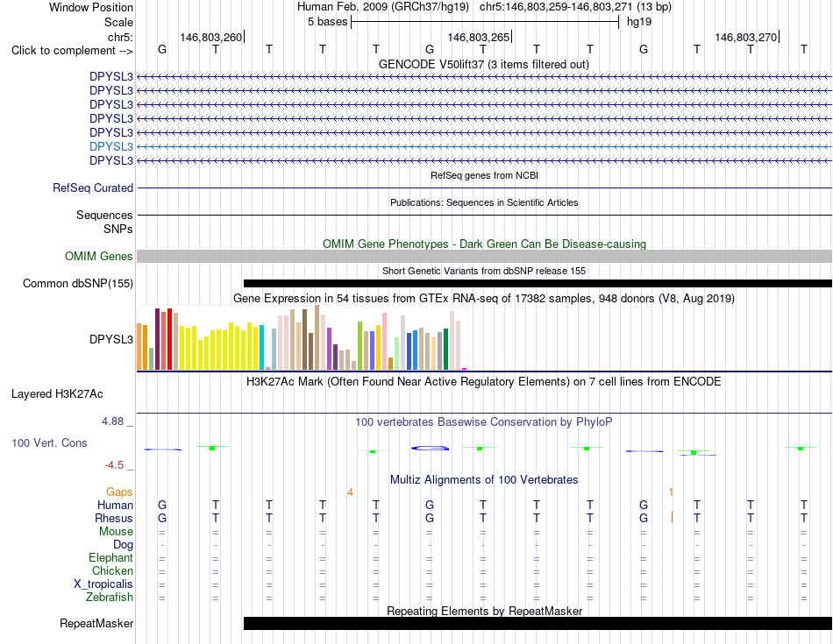833x644 pixels.
Task: Open 'Multiz Alignments of 100 Vertebrates' title
Action: coord(484,480)
